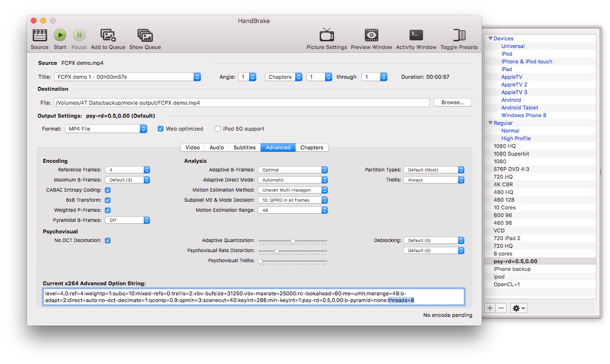Image resolution: width=610 pixels, height=364 pixels.
Task: Select the iPhone & iPod touch preset
Action: [527, 61]
